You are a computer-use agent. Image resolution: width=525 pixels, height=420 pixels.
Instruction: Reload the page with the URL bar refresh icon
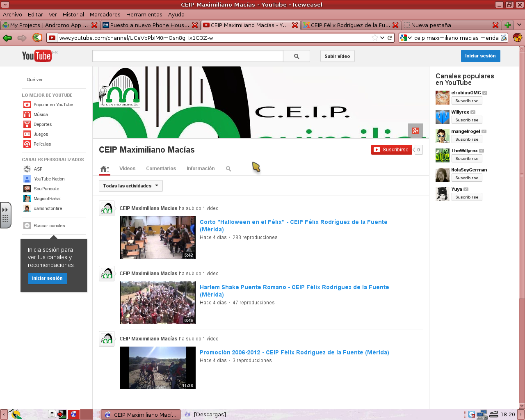tap(390, 38)
